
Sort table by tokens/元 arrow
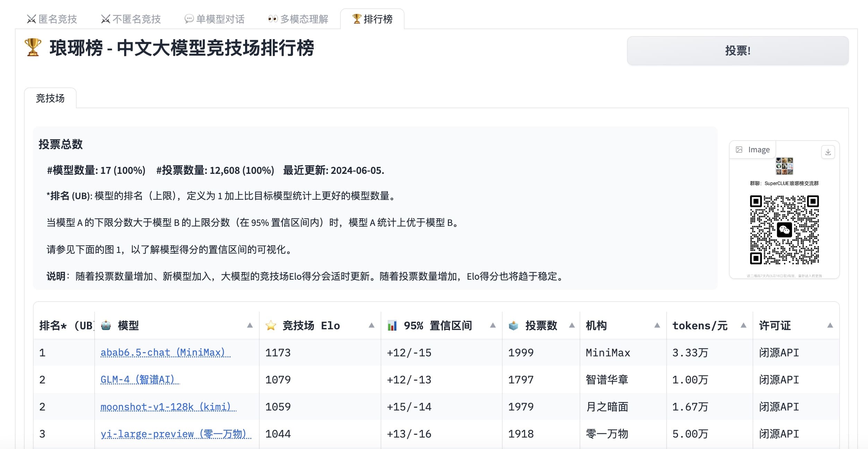[743, 325]
